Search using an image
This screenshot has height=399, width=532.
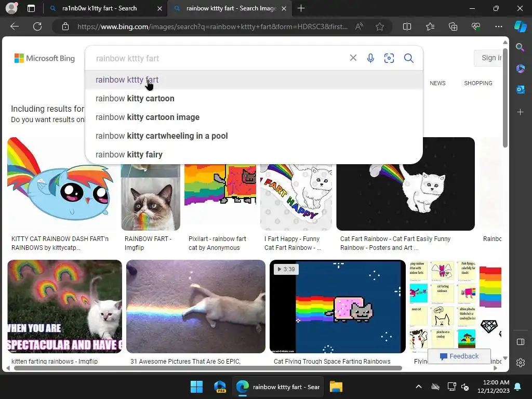tap(389, 58)
